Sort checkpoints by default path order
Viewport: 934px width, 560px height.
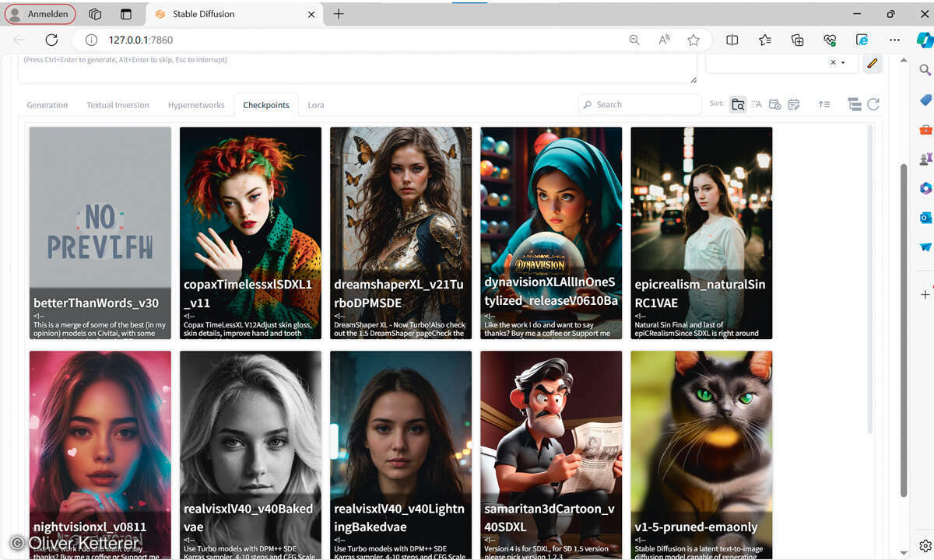738,104
